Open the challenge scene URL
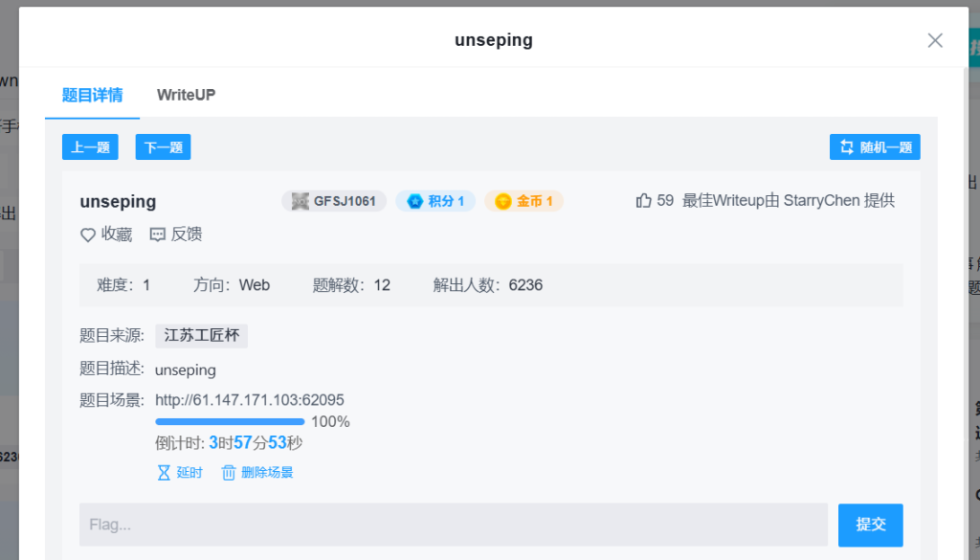This screenshot has width=980, height=560. 249,400
